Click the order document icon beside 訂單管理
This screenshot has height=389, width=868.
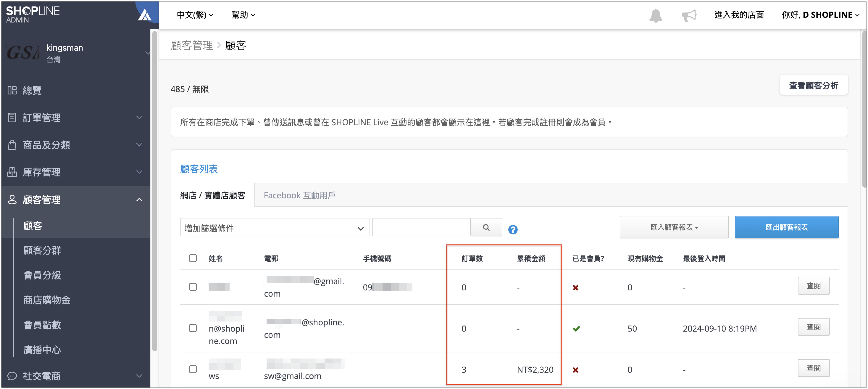tap(12, 118)
